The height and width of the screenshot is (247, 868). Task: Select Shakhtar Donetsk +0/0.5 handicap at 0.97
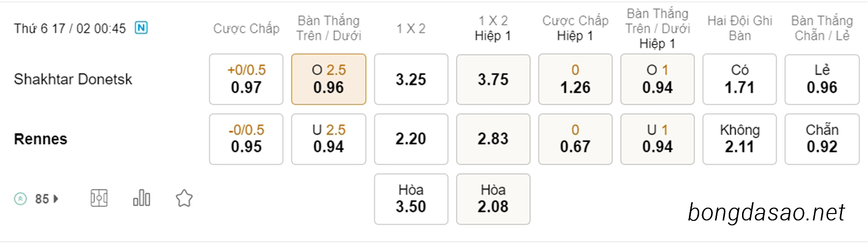pyautogui.click(x=246, y=79)
